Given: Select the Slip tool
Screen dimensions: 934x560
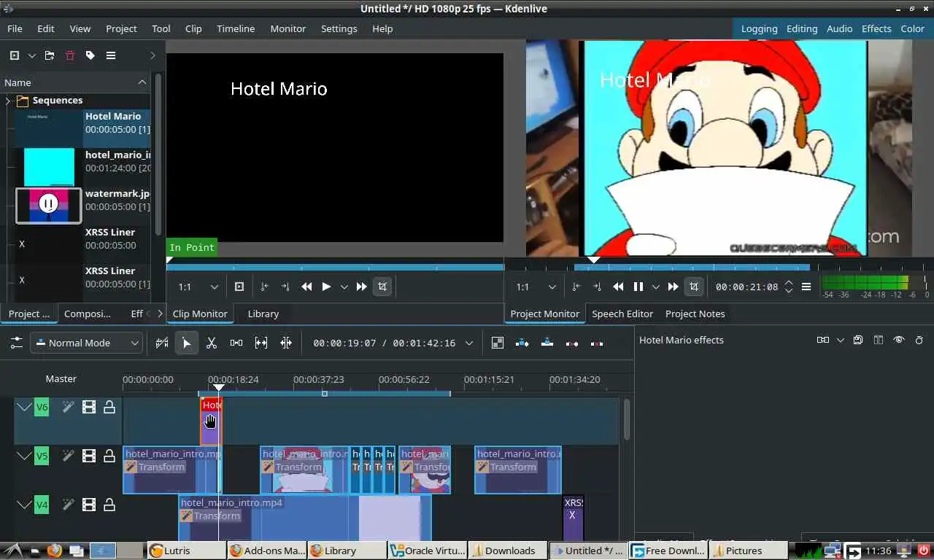Looking at the screenshot, I should point(261,343).
